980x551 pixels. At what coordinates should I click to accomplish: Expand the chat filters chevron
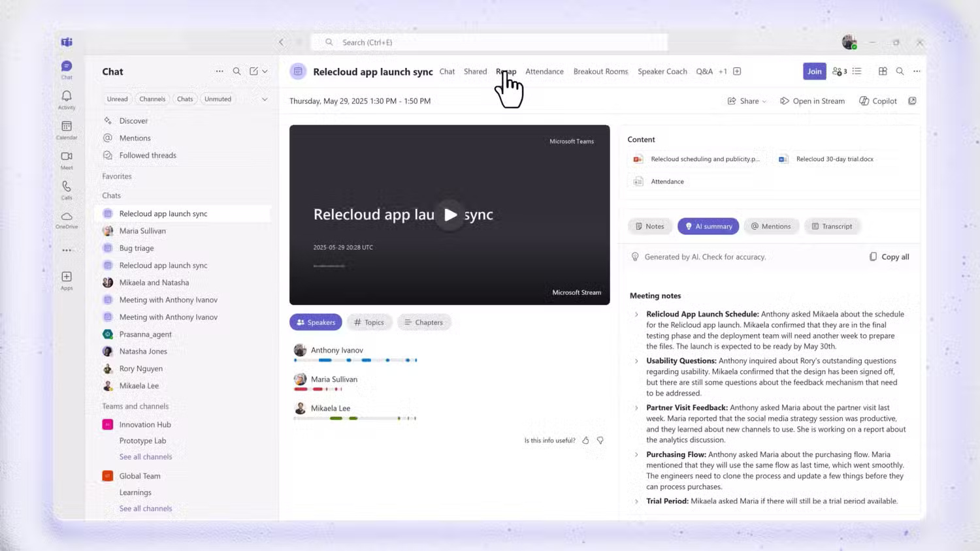[265, 99]
